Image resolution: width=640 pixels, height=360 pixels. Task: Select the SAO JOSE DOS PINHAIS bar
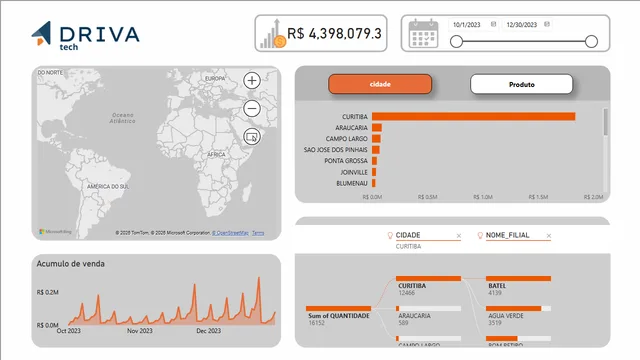pyautogui.click(x=376, y=150)
